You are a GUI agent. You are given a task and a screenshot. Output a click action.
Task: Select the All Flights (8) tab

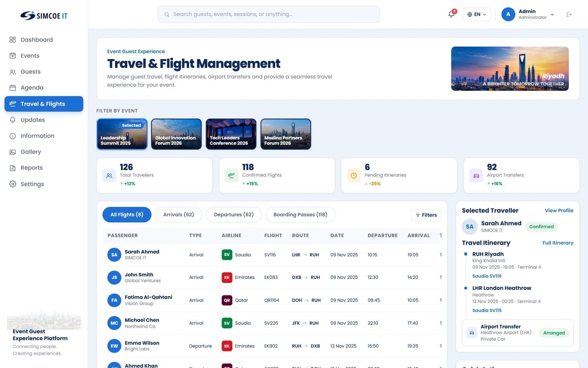coord(127,215)
